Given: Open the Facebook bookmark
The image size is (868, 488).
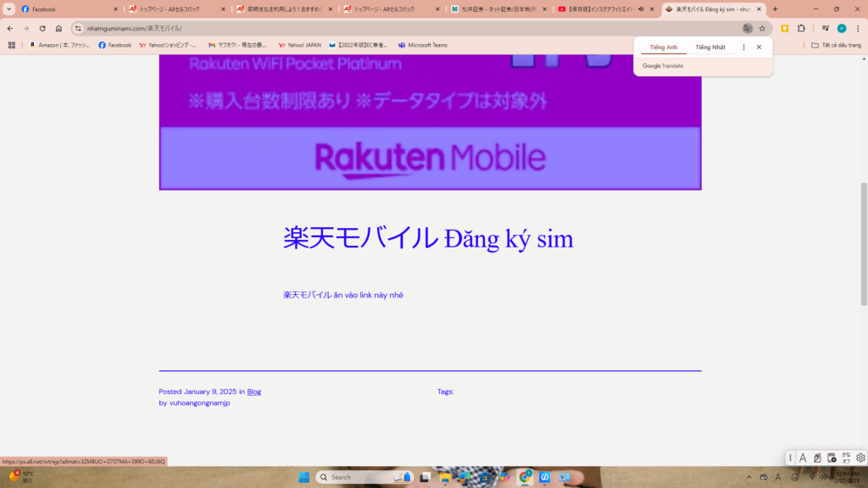Looking at the screenshot, I should point(114,46).
